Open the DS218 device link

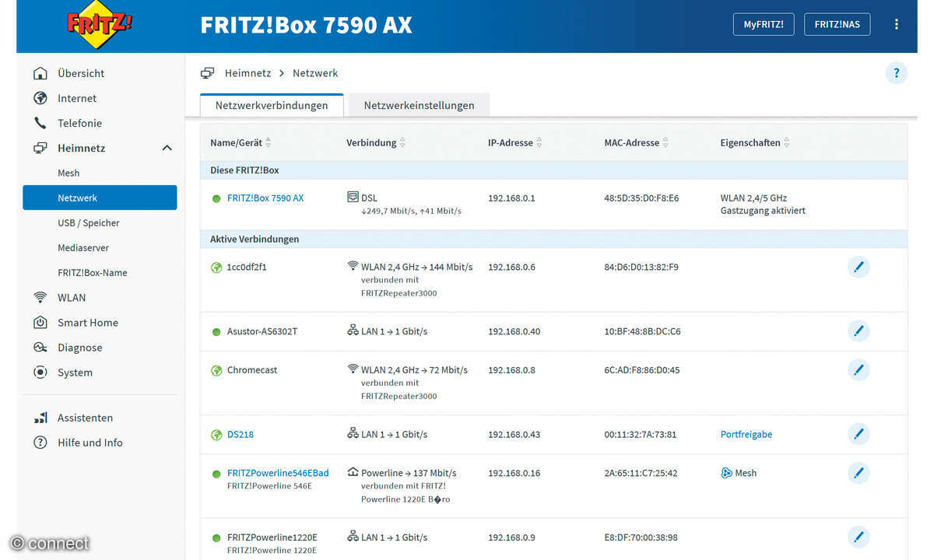(241, 435)
